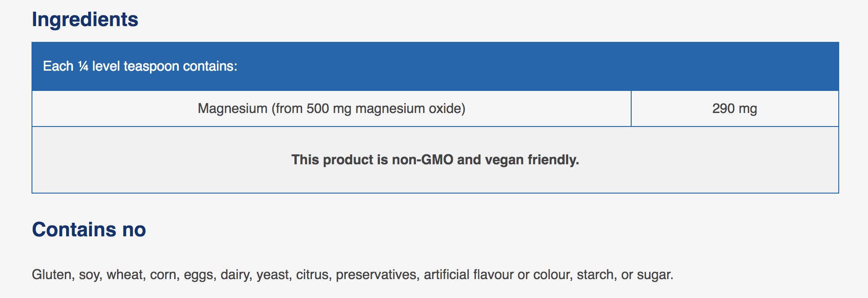Click the word 'wheat' in allergen list
The image size is (868, 298).
(x=125, y=275)
